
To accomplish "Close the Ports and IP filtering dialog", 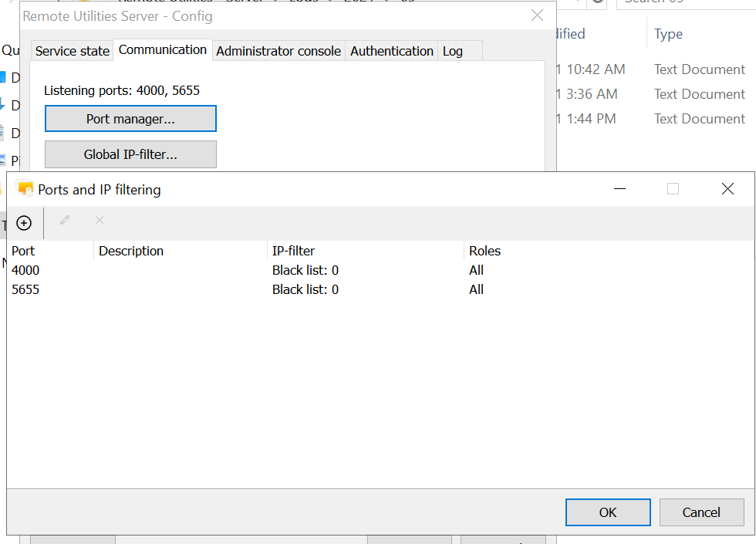I will click(727, 189).
